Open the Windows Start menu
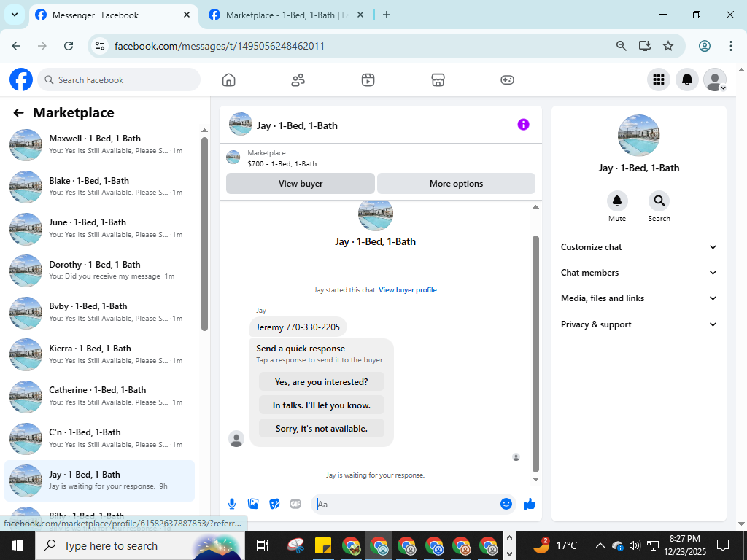This screenshot has height=560, width=747. (x=18, y=545)
